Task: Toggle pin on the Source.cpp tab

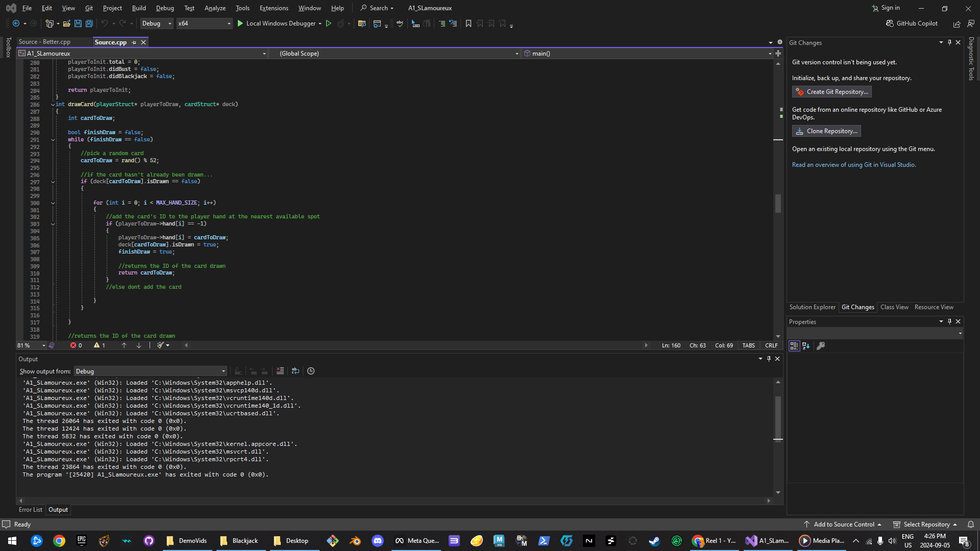Action: coord(134,42)
